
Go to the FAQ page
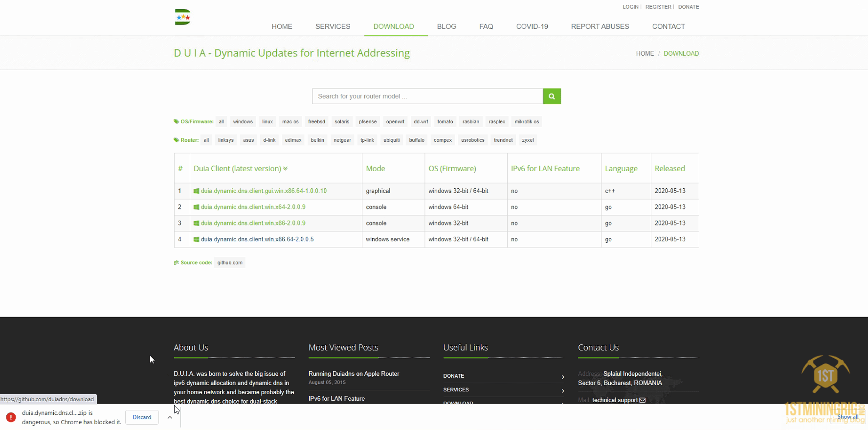click(486, 26)
